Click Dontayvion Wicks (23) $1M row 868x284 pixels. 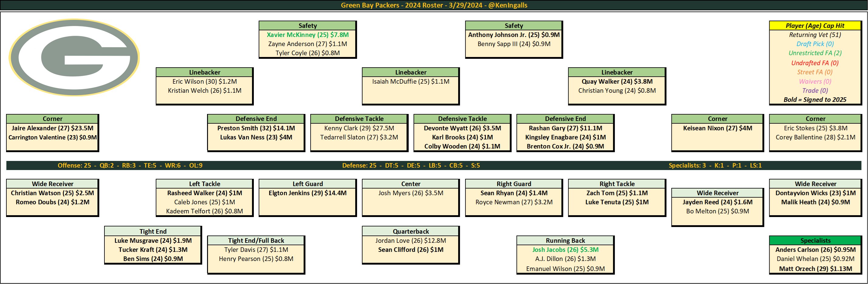pos(815,193)
